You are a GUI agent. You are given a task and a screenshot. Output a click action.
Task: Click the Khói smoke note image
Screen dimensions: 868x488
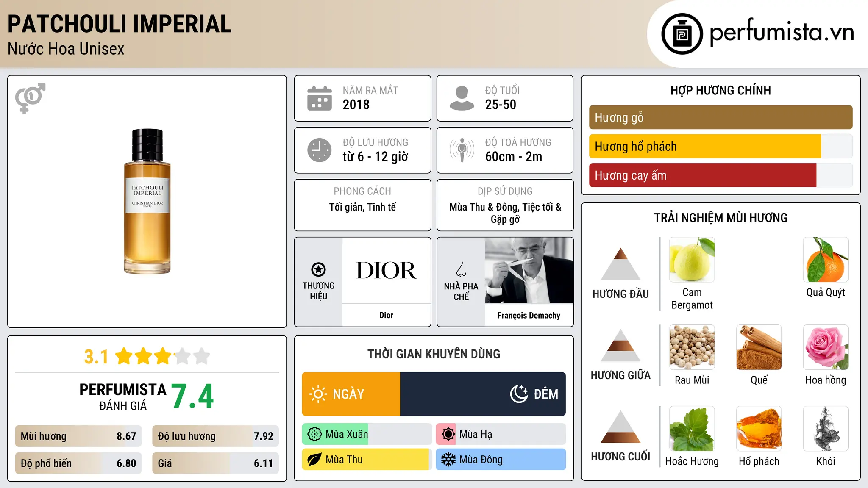tap(826, 429)
